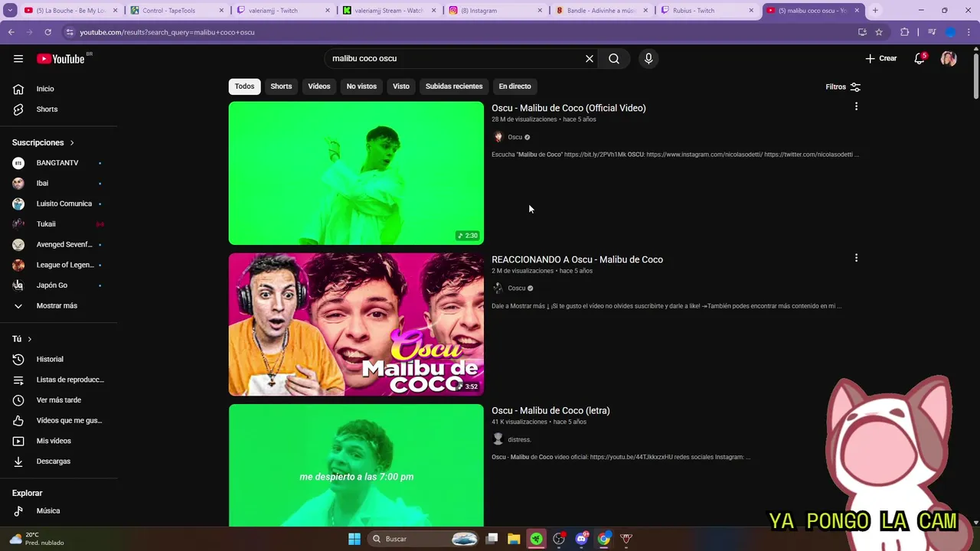The image size is (980, 551).
Task: Clear the search text with the X icon
Action: click(590, 59)
